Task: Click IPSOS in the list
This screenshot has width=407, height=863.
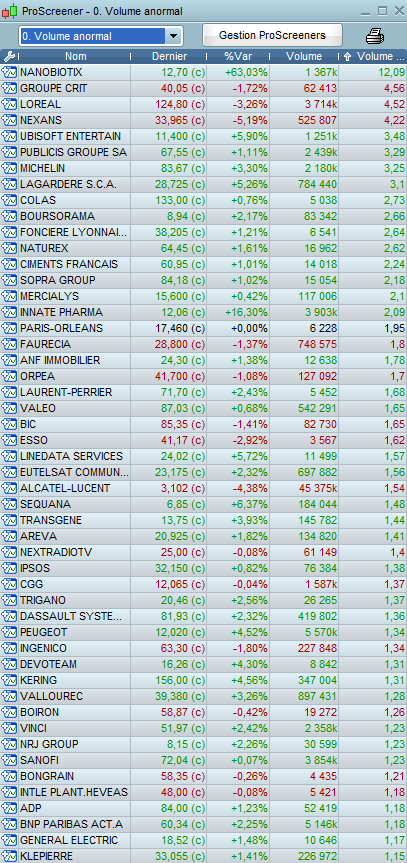Action: point(34,568)
